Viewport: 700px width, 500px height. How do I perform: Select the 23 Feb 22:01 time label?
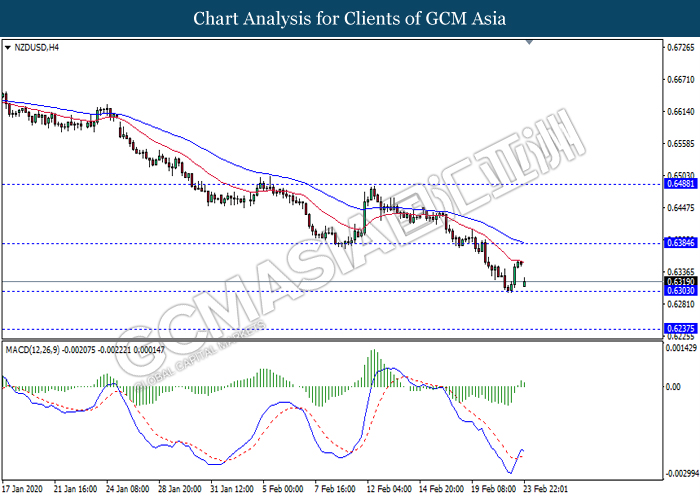coord(548,490)
